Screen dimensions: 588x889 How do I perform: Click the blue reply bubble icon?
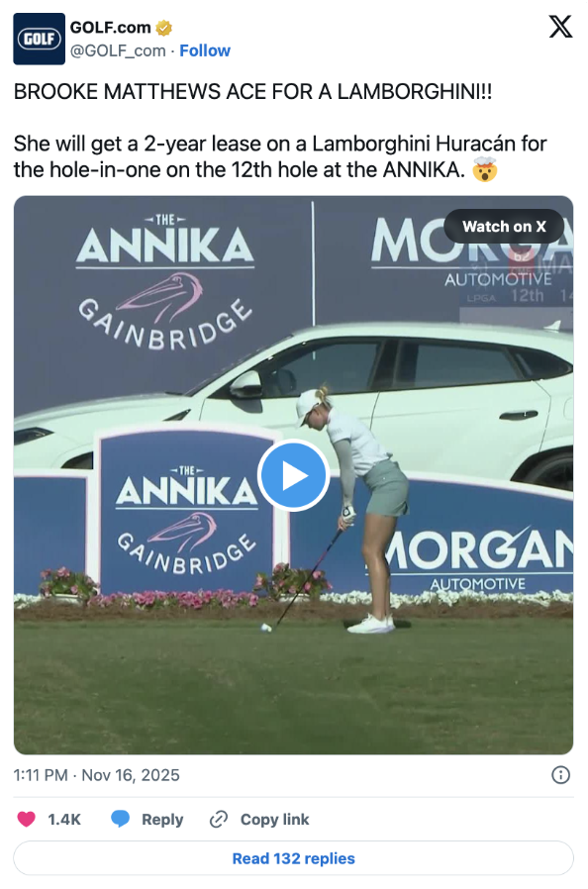tap(120, 820)
